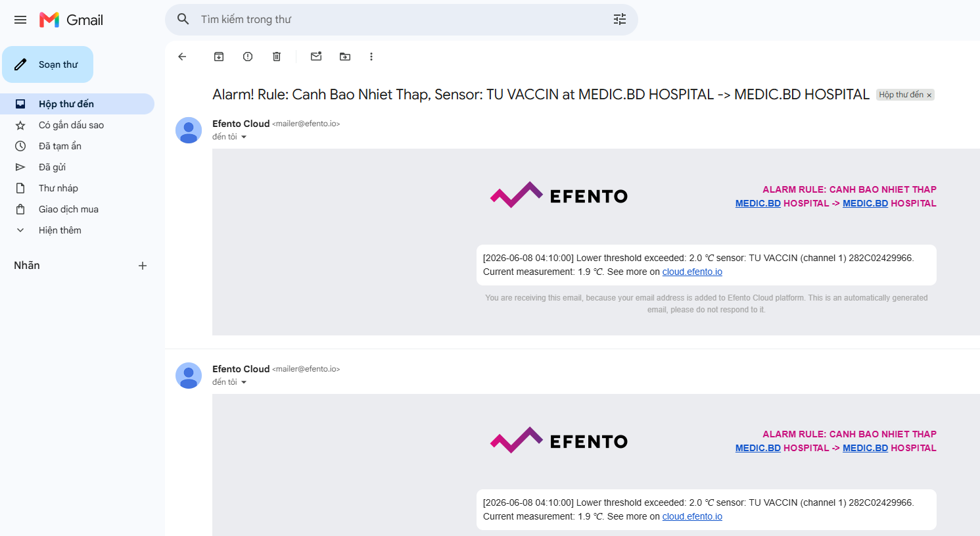Click second Efento Cloud sender avatar
The width and height of the screenshot is (980, 536).
[189, 376]
